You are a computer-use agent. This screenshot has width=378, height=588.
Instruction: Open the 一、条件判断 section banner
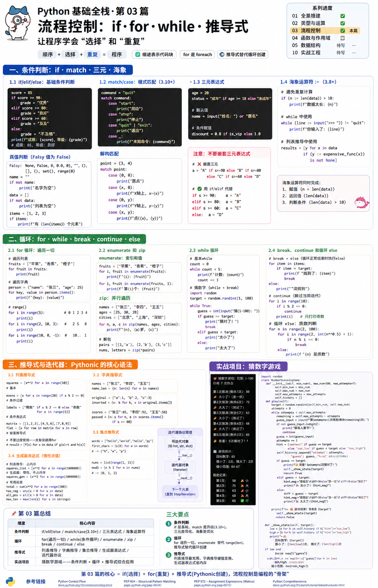coord(68,70)
